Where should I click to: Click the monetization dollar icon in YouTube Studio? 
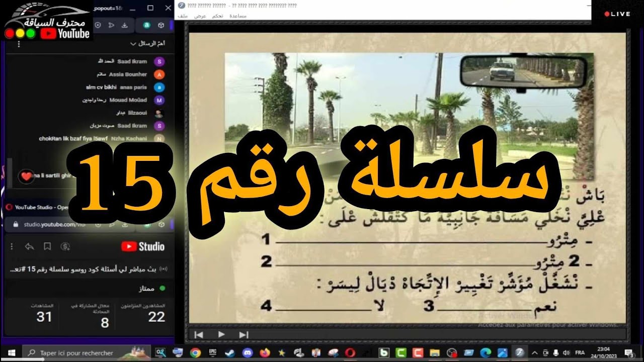(x=65, y=246)
